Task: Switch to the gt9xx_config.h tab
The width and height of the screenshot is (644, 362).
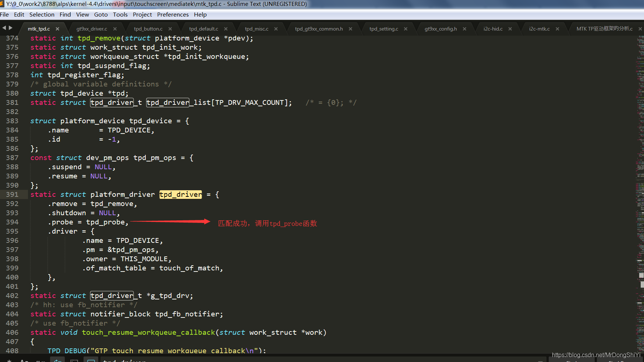Action: point(440,29)
